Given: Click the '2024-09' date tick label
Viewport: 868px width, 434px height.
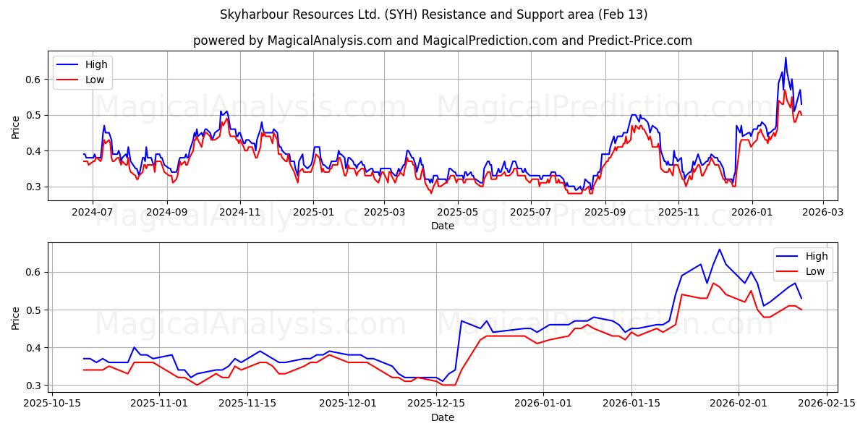Looking at the screenshot, I should click(168, 212).
